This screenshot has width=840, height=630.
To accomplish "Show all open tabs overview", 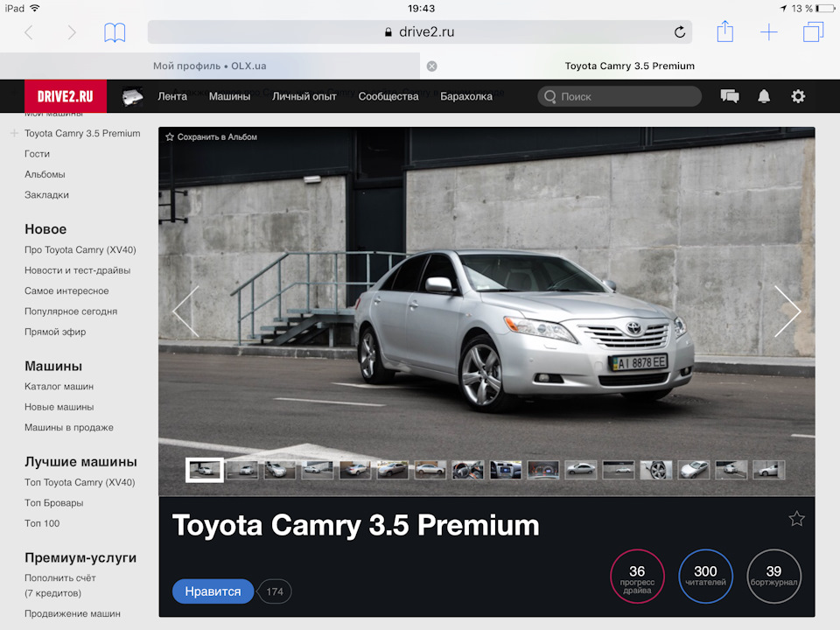I will (x=813, y=31).
